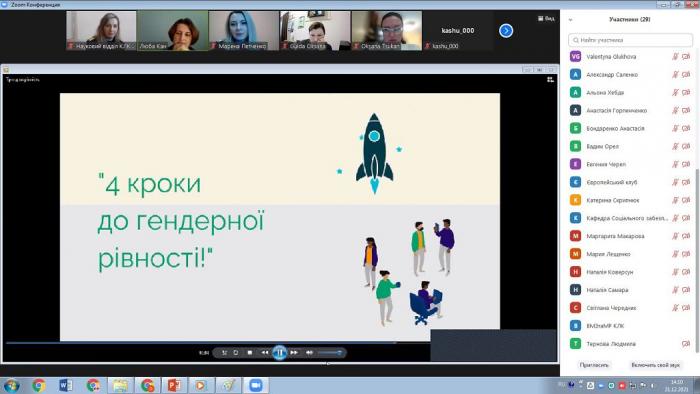Click the orange avatar of Катерина Скрипнюк
The image size is (700, 394).
tap(575, 200)
